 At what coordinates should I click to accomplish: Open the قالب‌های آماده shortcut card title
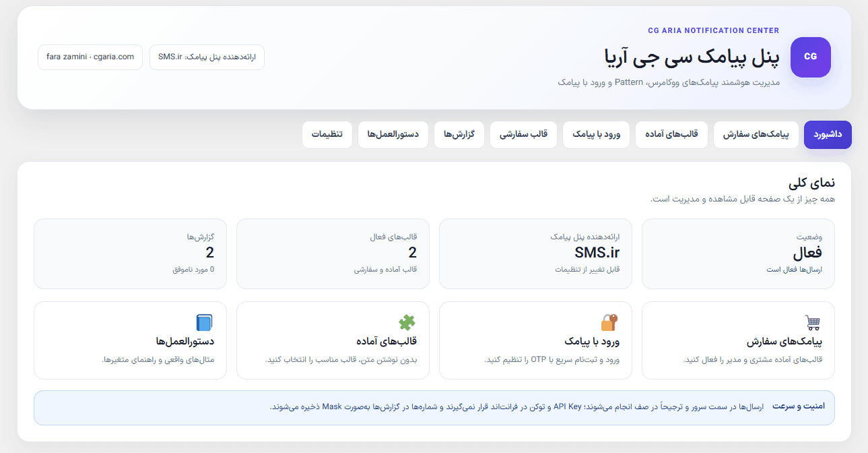pyautogui.click(x=387, y=341)
